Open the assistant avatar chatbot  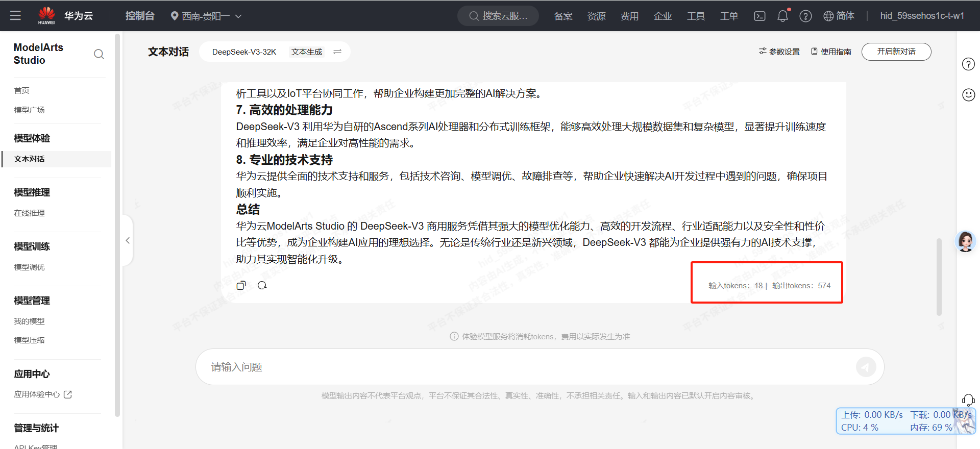[x=965, y=241]
